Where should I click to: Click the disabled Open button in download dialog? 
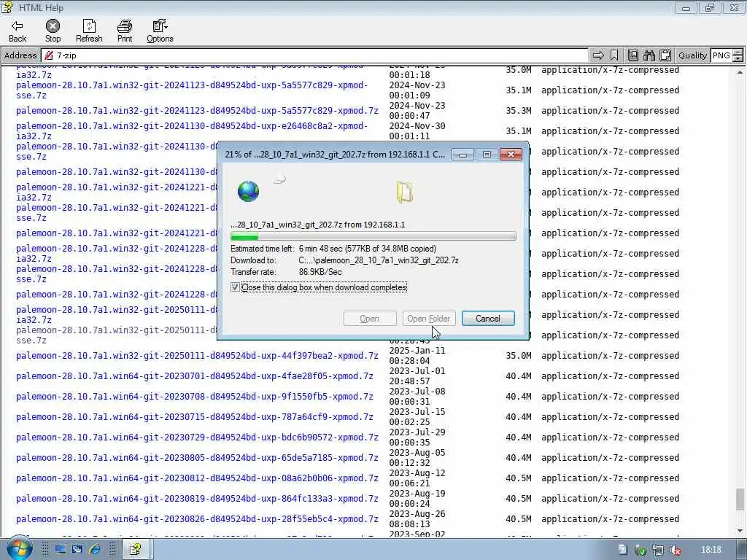point(370,319)
